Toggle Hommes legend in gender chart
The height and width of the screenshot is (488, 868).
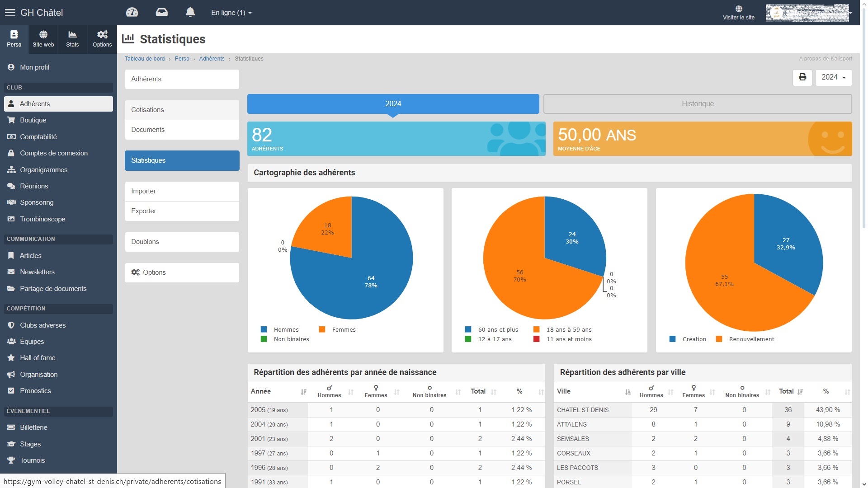pyautogui.click(x=286, y=330)
